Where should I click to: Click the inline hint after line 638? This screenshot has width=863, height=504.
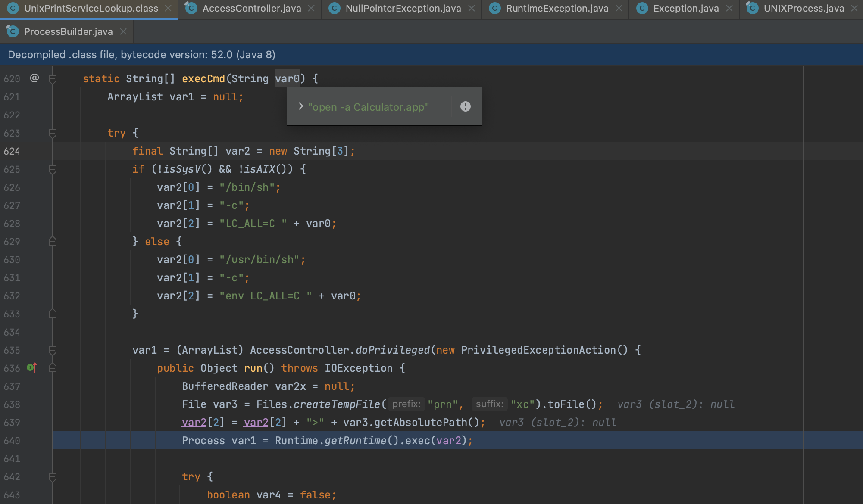pyautogui.click(x=676, y=404)
